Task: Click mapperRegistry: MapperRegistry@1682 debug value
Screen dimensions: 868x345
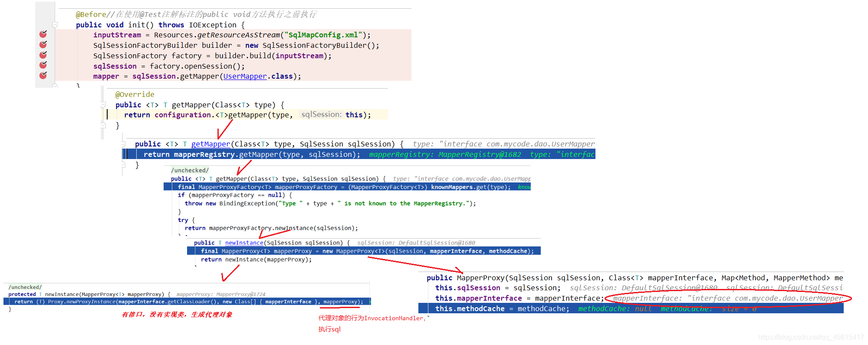Action: pyautogui.click(x=445, y=154)
